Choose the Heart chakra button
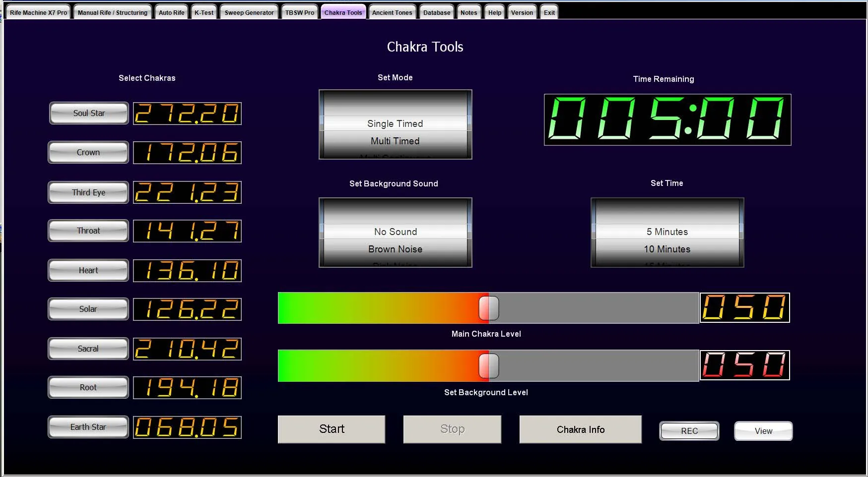This screenshot has height=477, width=868. coord(88,270)
